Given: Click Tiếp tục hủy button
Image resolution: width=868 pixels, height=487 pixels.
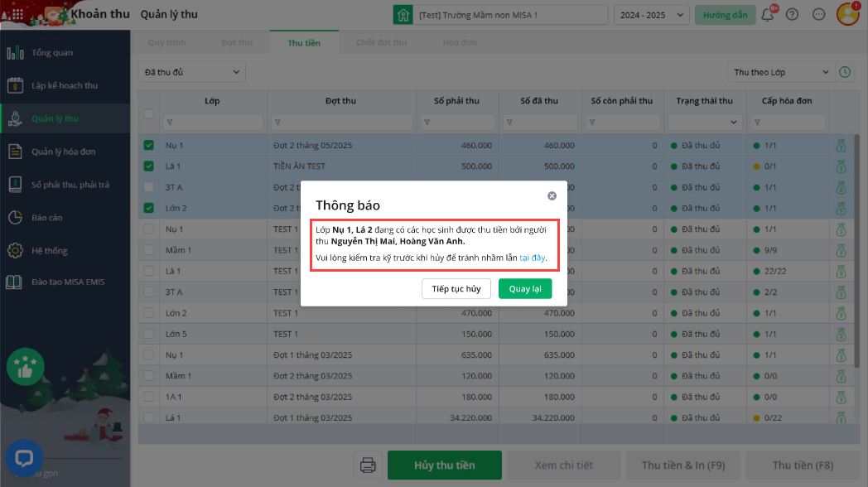Looking at the screenshot, I should pyautogui.click(x=456, y=289).
